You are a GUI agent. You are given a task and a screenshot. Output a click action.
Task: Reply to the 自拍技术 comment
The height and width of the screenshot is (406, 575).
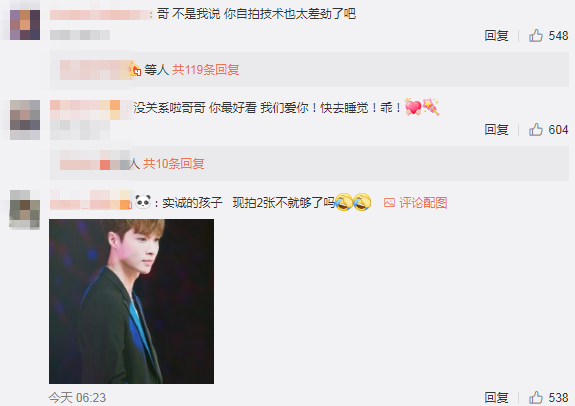pyautogui.click(x=496, y=36)
